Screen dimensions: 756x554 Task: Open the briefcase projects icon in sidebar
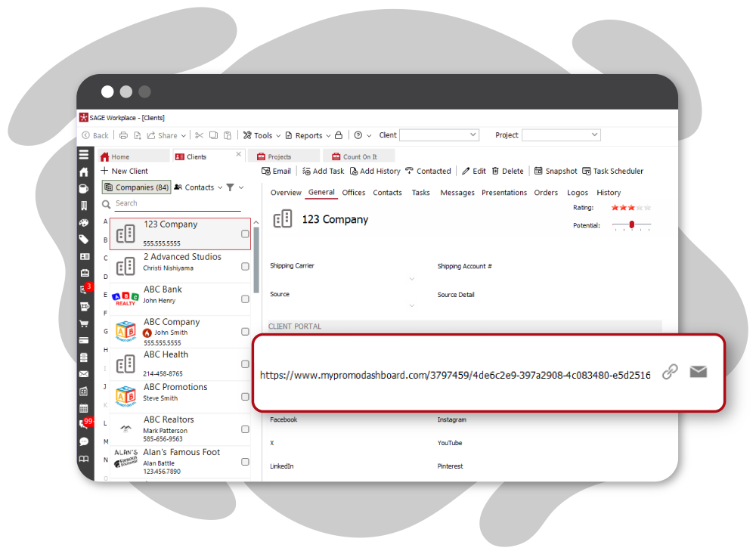coord(85,273)
